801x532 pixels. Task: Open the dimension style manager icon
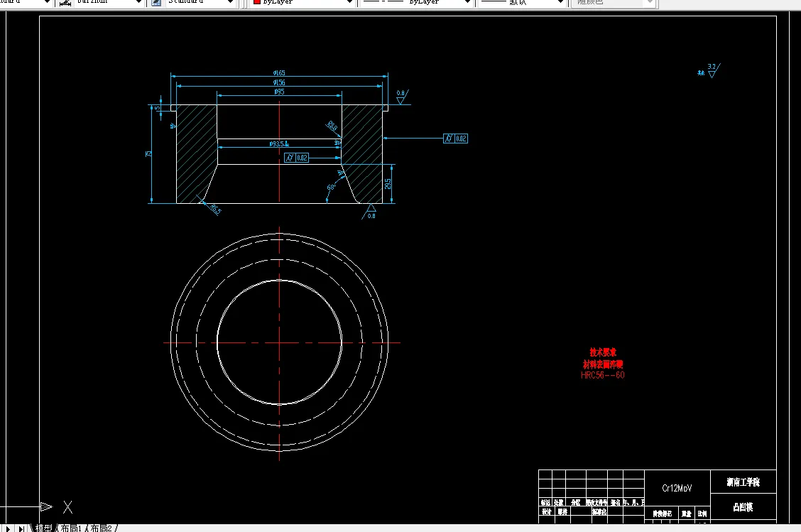coord(65,3)
